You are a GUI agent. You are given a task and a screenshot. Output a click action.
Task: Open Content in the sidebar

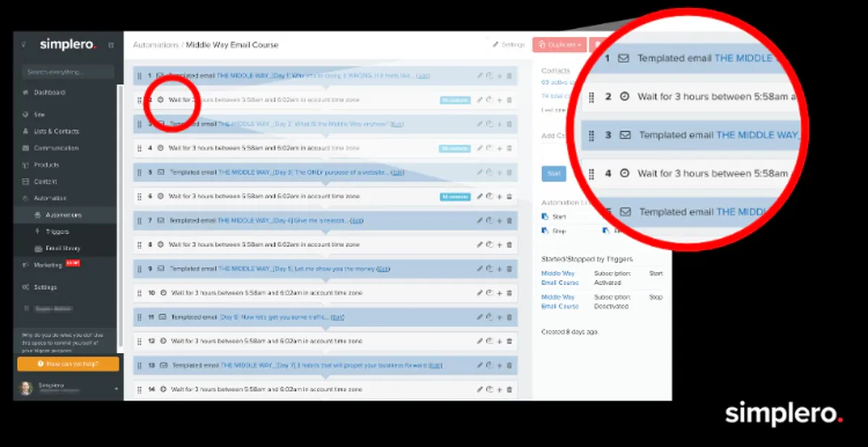(x=45, y=181)
